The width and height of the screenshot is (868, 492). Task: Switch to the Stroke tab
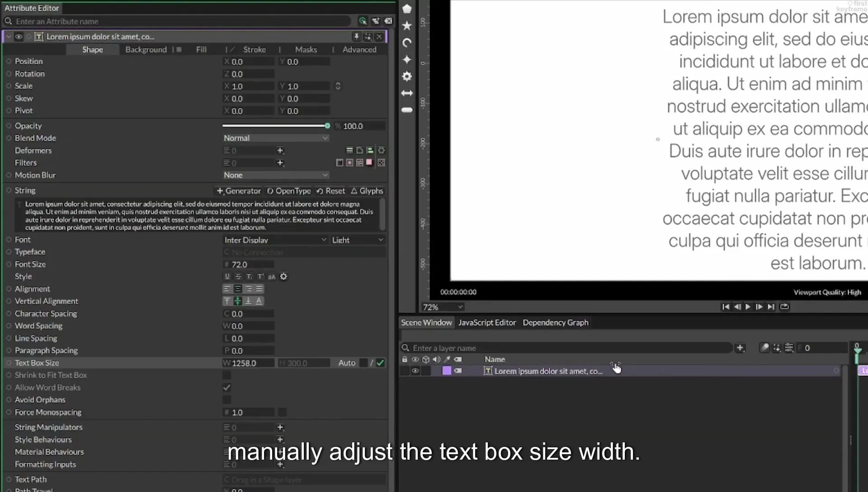tap(255, 49)
